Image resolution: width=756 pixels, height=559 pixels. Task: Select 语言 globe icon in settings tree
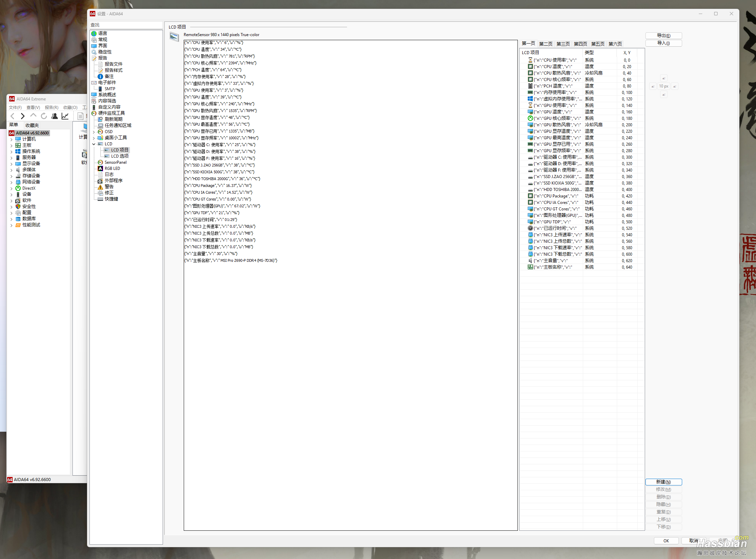click(x=94, y=33)
